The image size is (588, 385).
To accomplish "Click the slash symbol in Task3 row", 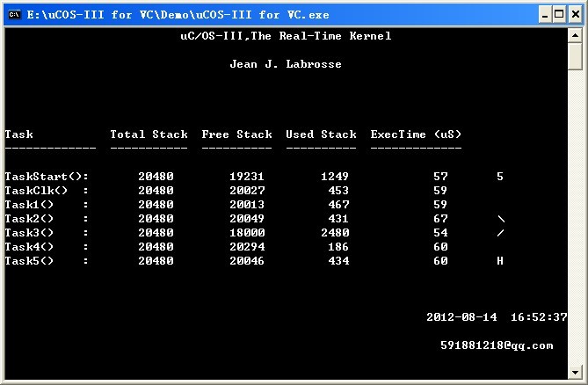I will [501, 233].
